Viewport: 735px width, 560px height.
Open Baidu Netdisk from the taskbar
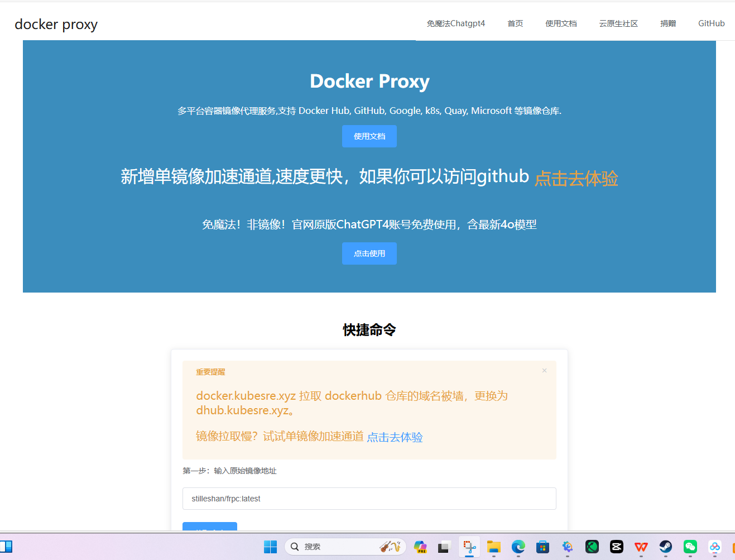[x=715, y=547]
